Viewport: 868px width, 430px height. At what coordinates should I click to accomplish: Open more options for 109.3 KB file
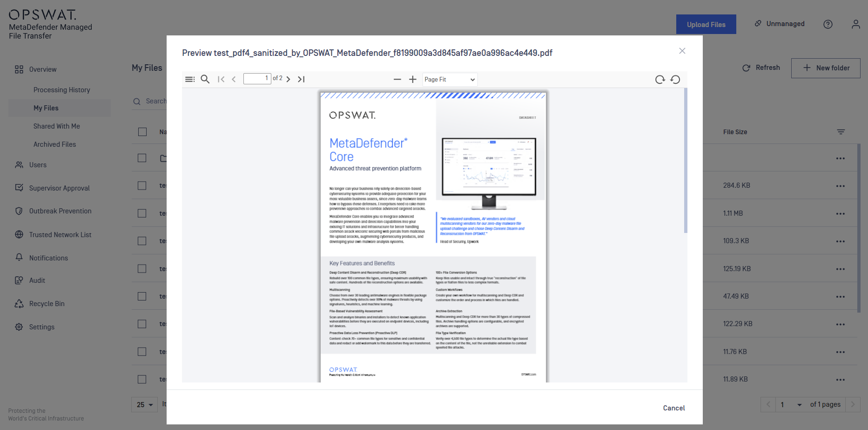coord(841,241)
